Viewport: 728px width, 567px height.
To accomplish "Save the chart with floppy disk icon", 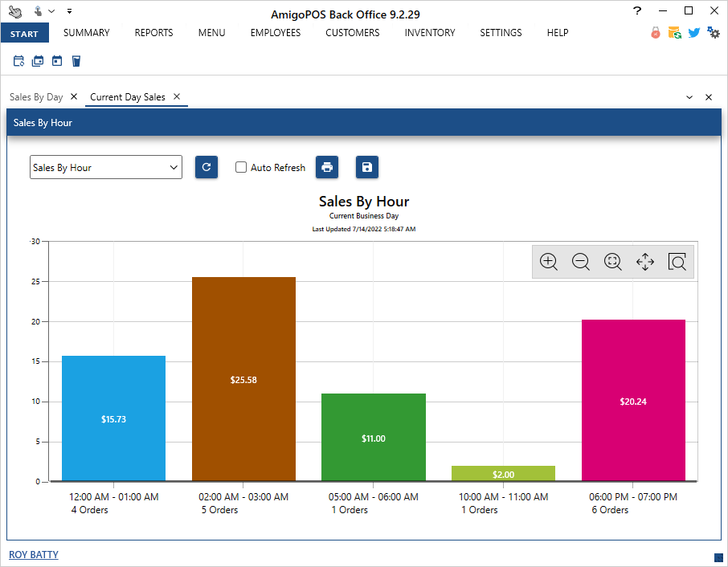I will point(367,167).
